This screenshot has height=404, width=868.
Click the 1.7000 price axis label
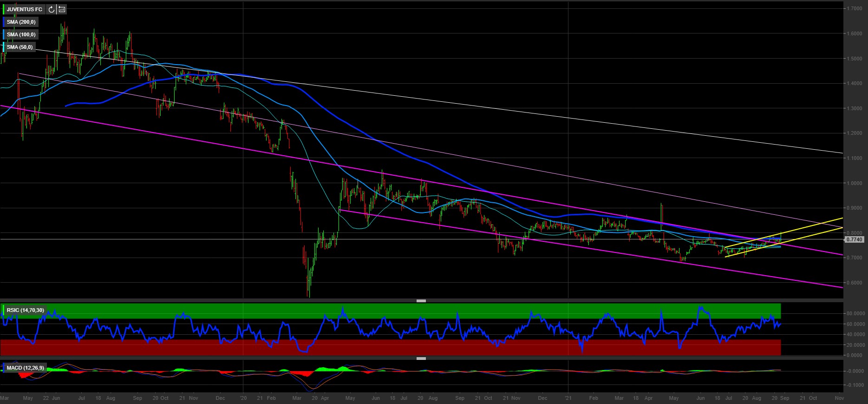coord(855,9)
